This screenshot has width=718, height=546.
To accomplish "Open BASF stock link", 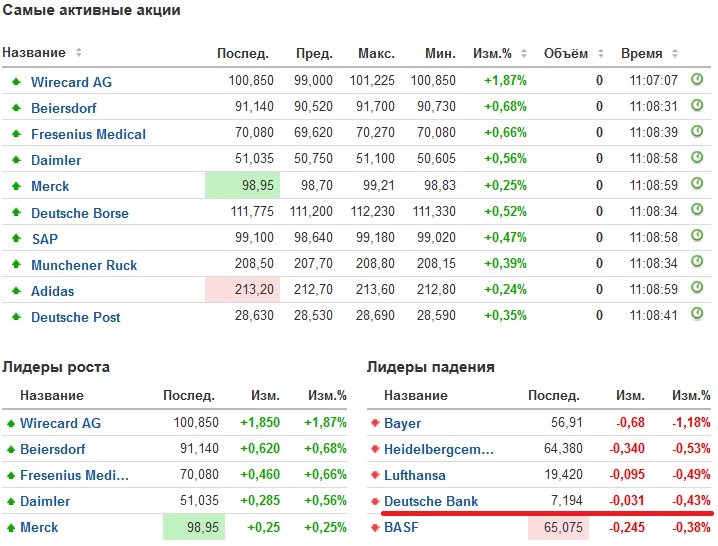I will tap(401, 528).
